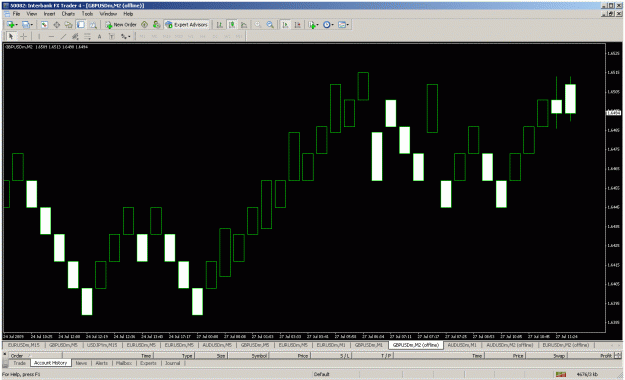This screenshot has height=380, width=625.
Task: Switch to AUDUSDm,M2 (offline) tab
Action: point(509,345)
